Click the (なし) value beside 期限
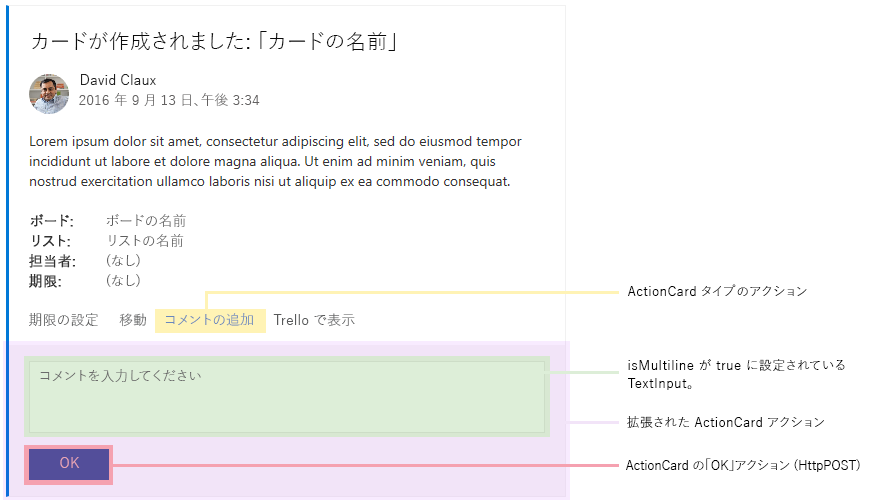871x503 pixels. click(123, 280)
